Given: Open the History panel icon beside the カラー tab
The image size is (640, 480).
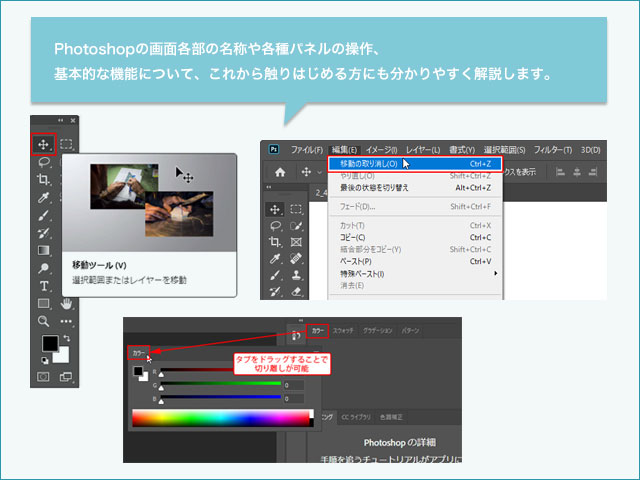Looking at the screenshot, I should coord(296,335).
